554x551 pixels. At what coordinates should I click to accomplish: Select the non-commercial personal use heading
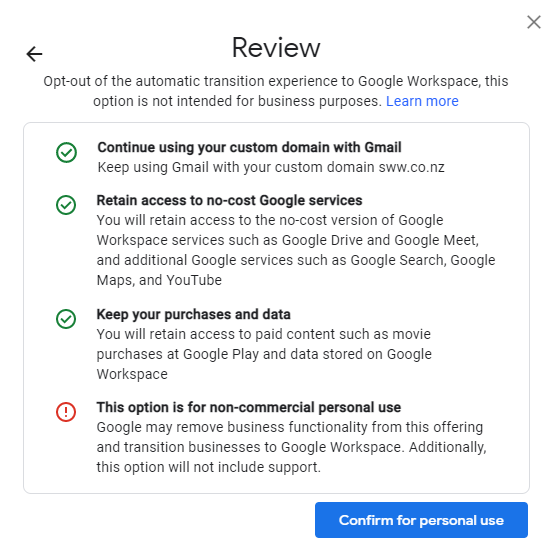coord(249,407)
